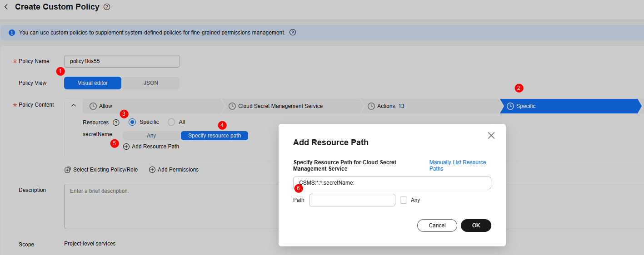
Task: Open Manually List Resource Paths link
Action: pyautogui.click(x=457, y=165)
